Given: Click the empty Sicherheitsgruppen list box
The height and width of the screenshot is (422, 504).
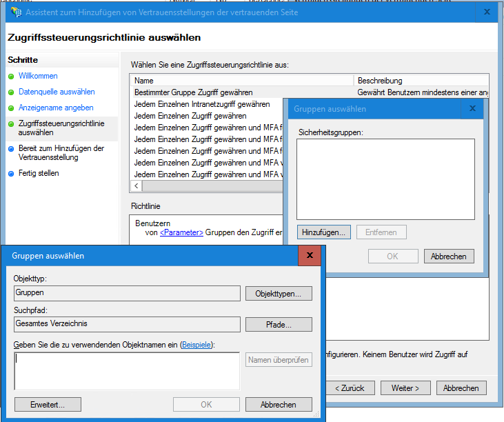Looking at the screenshot, I should coord(385,179).
